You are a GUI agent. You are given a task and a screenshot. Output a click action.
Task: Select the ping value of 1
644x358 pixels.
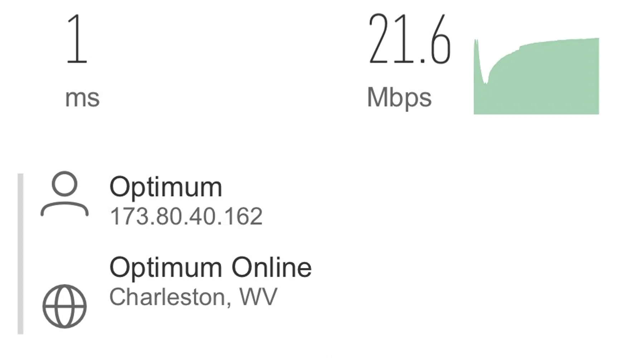(x=77, y=39)
